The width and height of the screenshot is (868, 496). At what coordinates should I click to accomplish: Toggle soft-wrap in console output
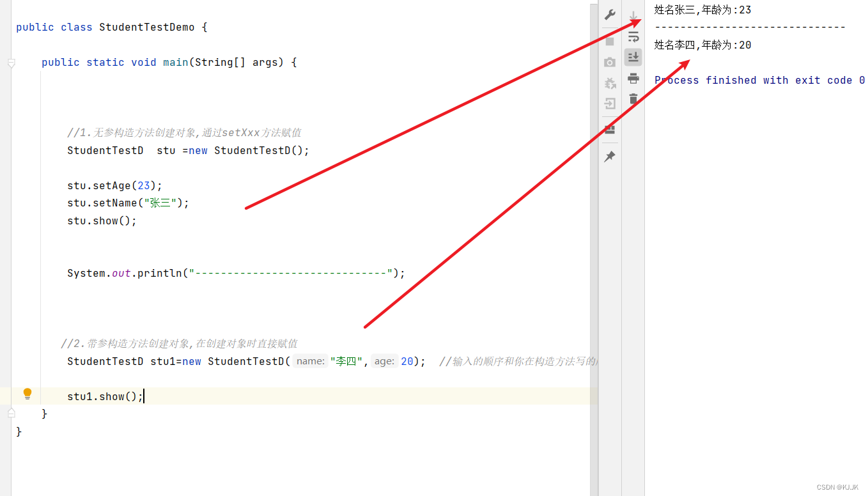(633, 36)
